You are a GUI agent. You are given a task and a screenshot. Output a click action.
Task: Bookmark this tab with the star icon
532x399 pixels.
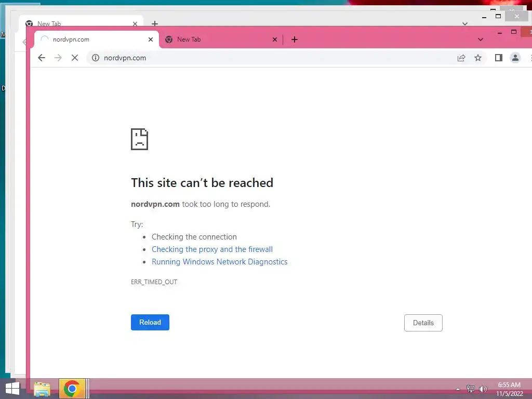tap(478, 58)
